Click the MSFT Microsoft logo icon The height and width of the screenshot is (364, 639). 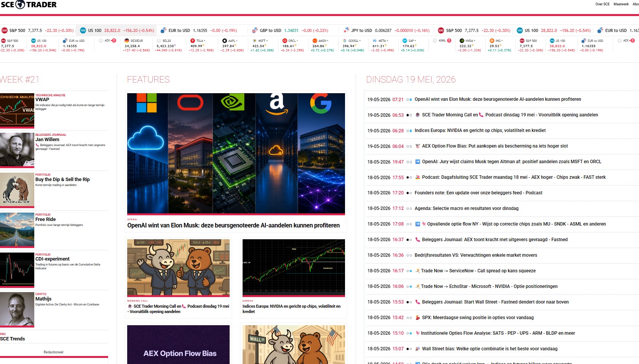[x=255, y=41]
